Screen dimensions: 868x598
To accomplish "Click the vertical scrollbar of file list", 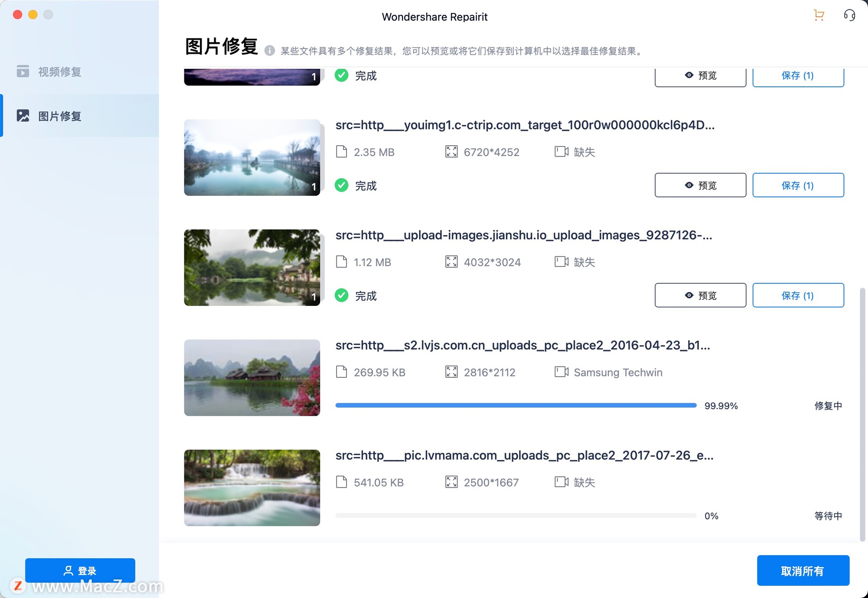I will click(x=862, y=414).
